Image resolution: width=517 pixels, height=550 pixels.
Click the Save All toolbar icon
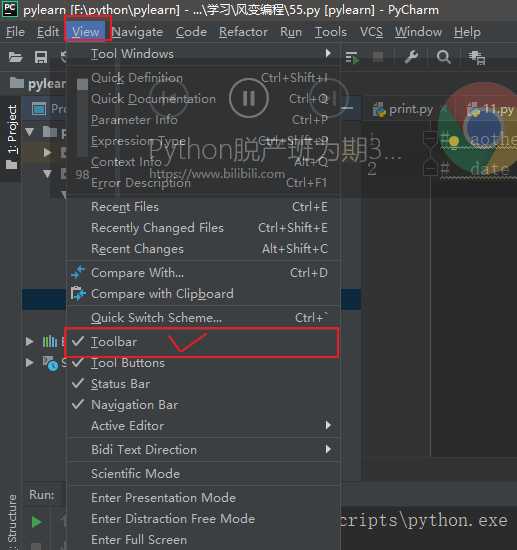(41, 57)
